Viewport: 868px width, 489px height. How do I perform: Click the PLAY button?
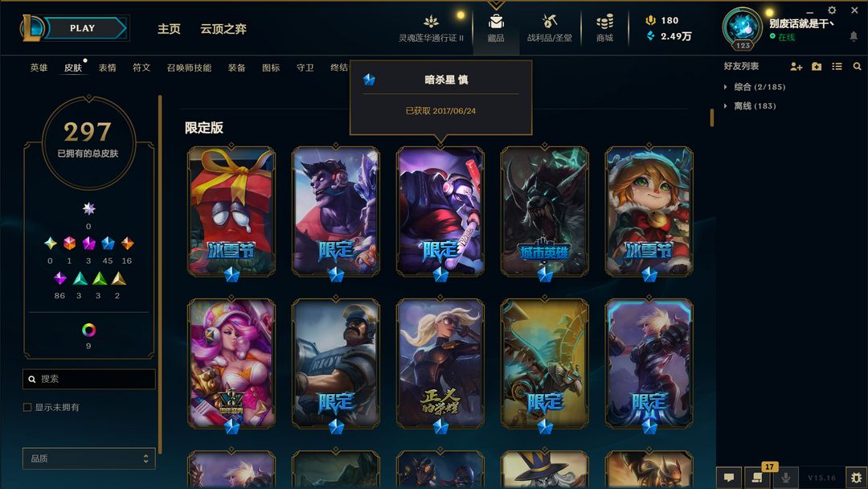click(83, 28)
